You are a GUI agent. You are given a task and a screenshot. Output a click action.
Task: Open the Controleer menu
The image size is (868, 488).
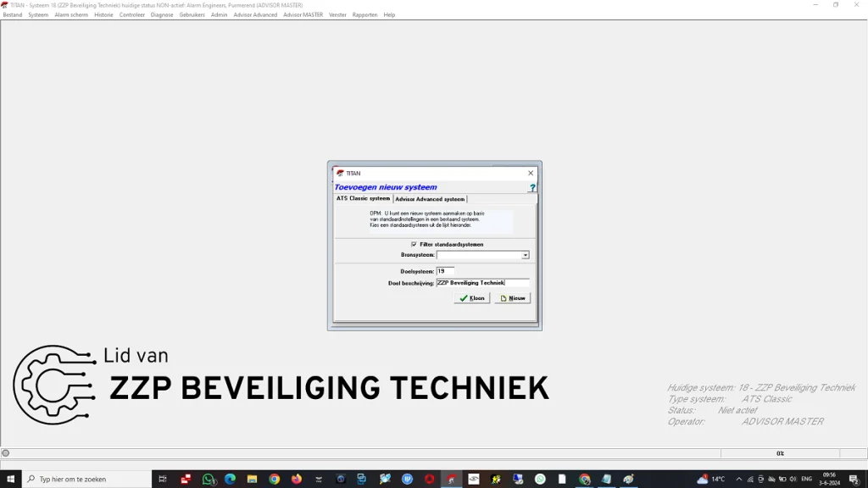131,14
